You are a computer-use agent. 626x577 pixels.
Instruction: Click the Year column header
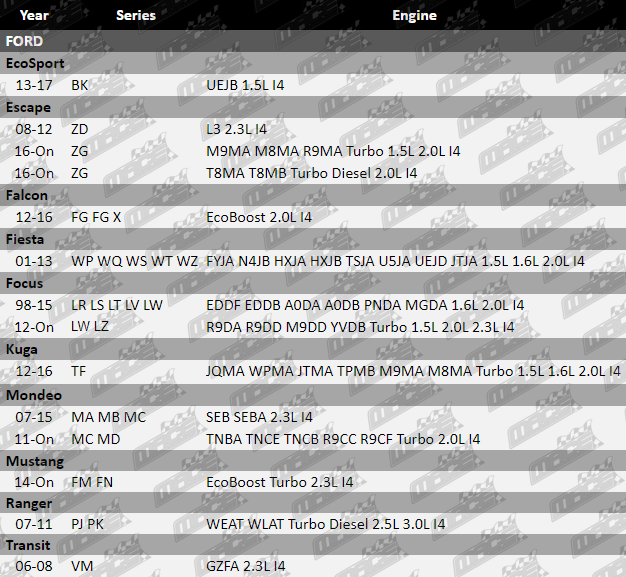(34, 15)
